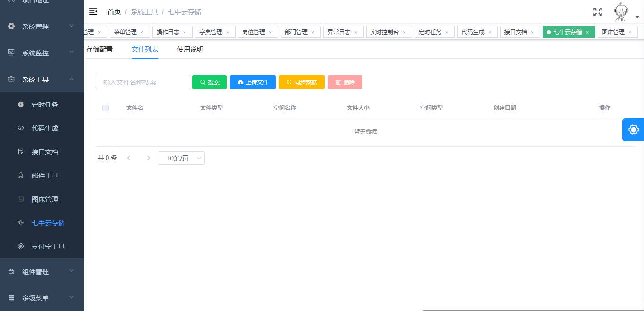
Task: Close the 菜单管理 tab
Action: pyautogui.click(x=142, y=32)
